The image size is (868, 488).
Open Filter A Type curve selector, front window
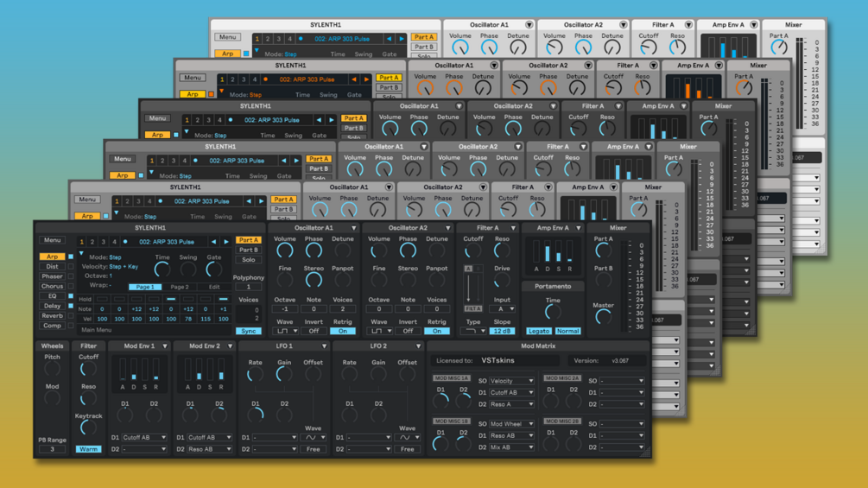[x=473, y=331]
